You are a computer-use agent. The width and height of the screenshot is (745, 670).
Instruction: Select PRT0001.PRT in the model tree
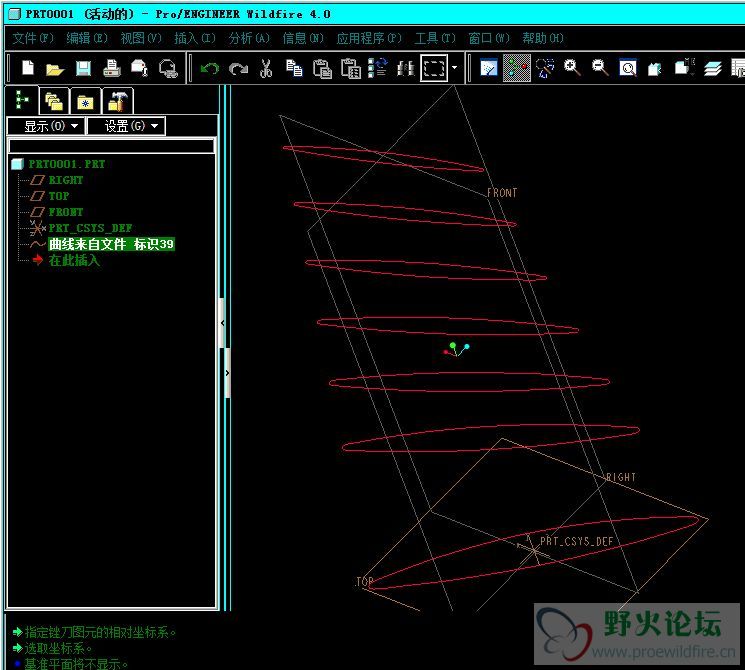point(66,164)
